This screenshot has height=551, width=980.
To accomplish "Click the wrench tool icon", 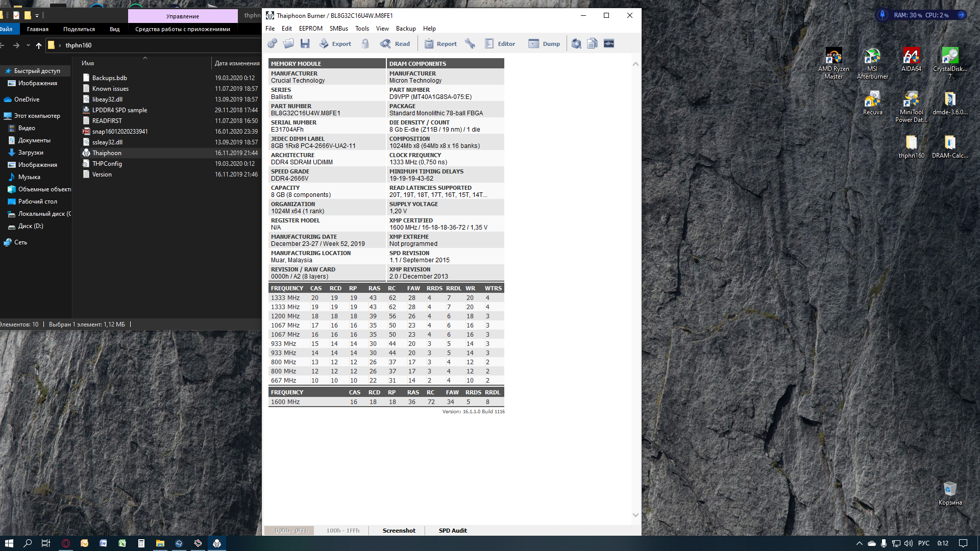I will tap(470, 44).
